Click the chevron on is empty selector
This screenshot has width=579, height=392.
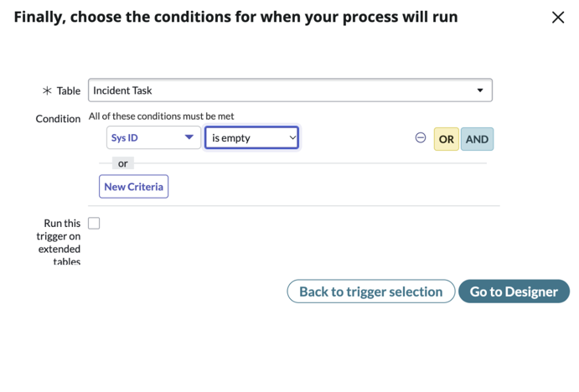[x=292, y=137]
